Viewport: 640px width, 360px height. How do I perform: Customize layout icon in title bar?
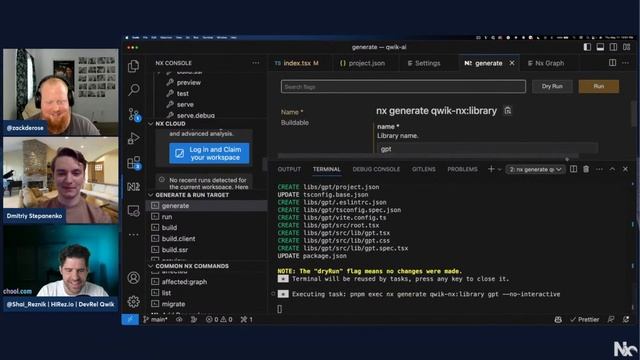626,47
